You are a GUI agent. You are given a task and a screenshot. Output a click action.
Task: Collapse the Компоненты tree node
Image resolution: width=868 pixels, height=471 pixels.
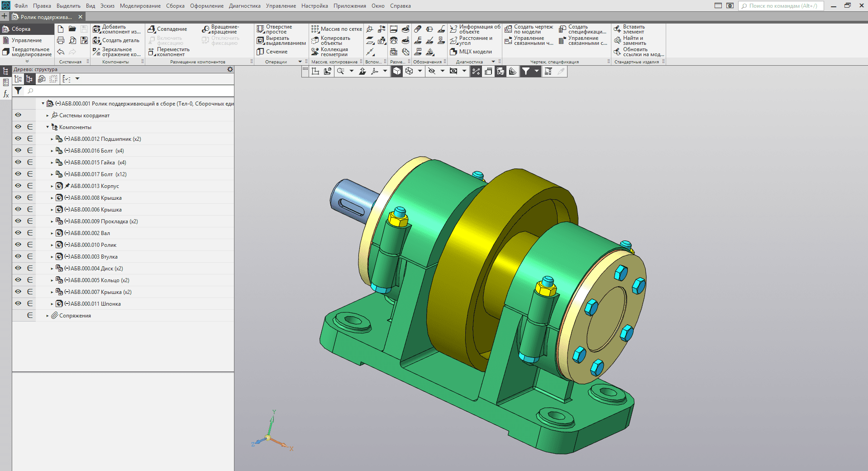pos(48,127)
